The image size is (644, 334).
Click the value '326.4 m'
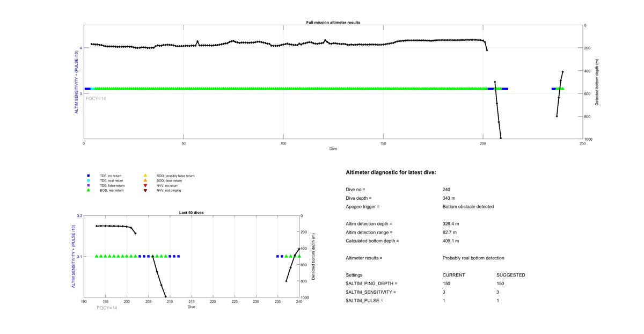click(x=451, y=224)
